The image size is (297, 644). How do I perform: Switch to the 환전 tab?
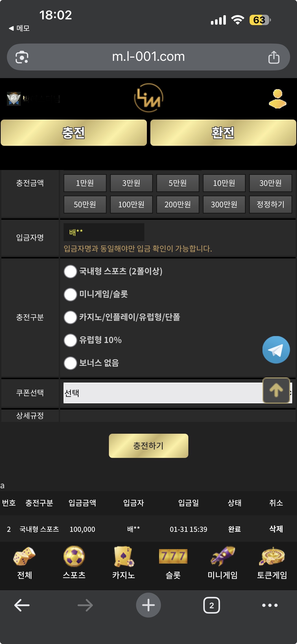(x=223, y=132)
